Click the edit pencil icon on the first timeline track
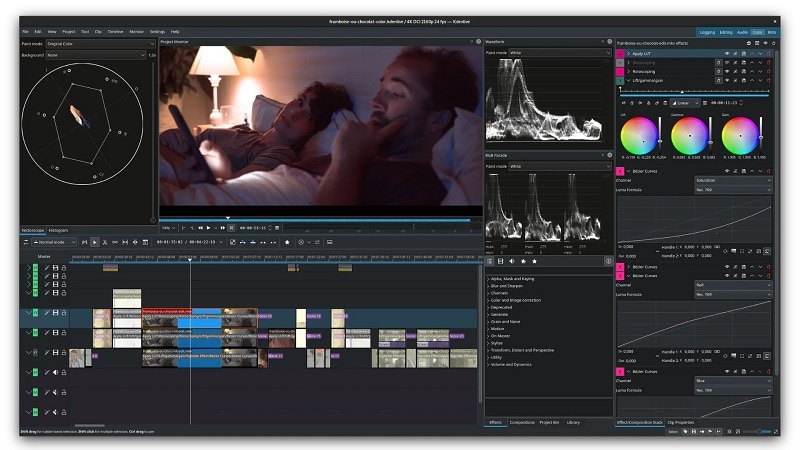This screenshot has height=450, width=800. click(47, 267)
